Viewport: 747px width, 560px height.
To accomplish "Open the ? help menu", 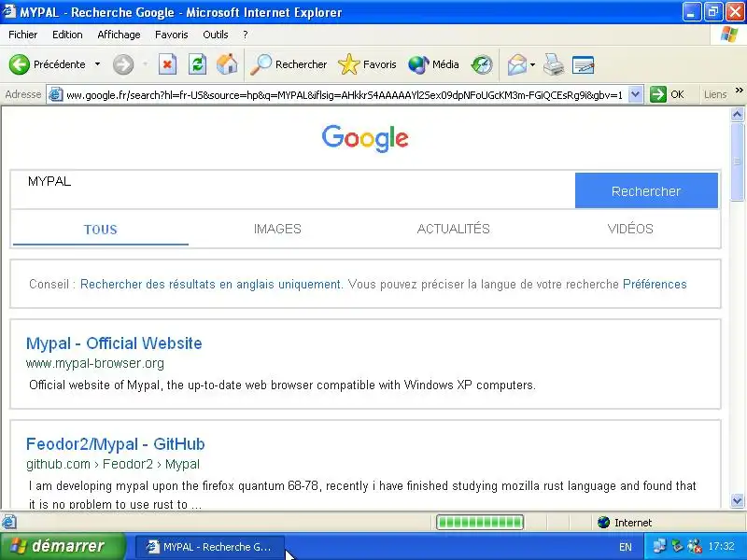I will pos(245,35).
